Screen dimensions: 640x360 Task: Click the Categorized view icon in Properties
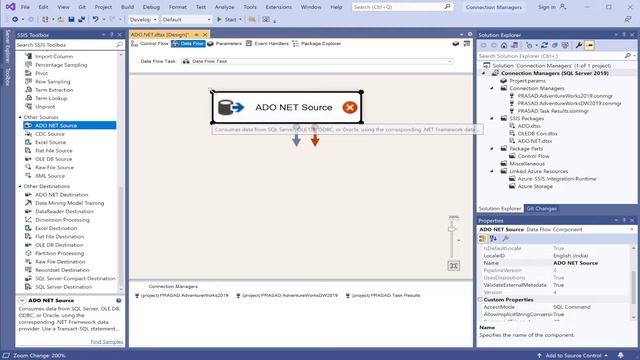(x=482, y=238)
